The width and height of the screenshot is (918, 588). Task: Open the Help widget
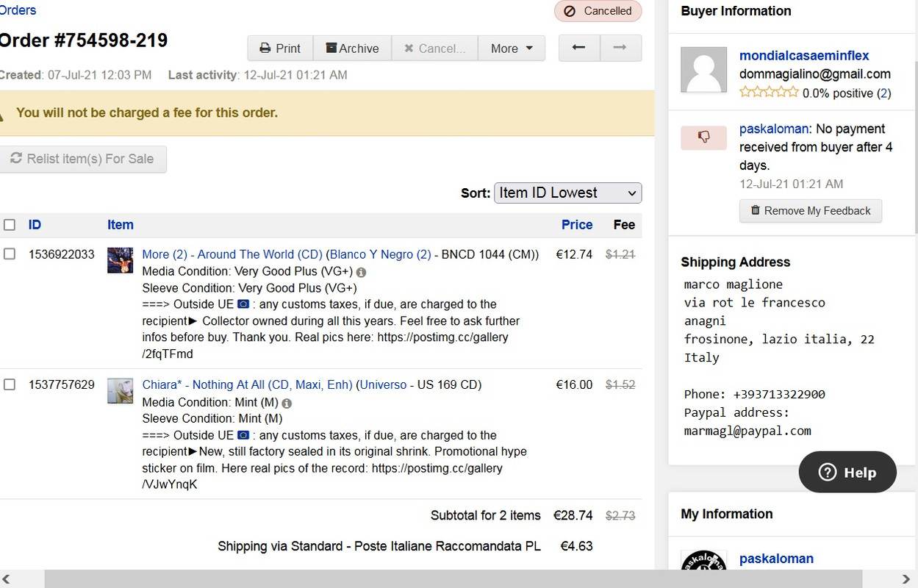[x=847, y=472]
